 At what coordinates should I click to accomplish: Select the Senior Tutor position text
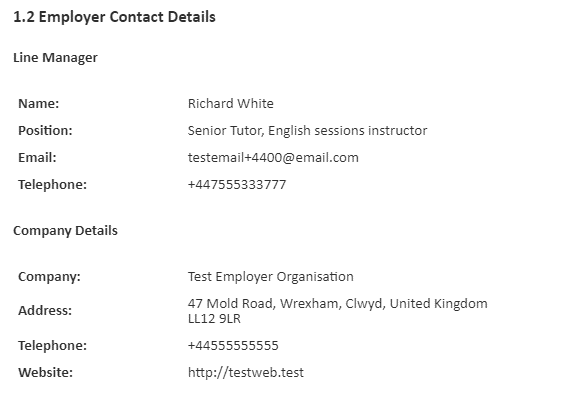pos(307,131)
